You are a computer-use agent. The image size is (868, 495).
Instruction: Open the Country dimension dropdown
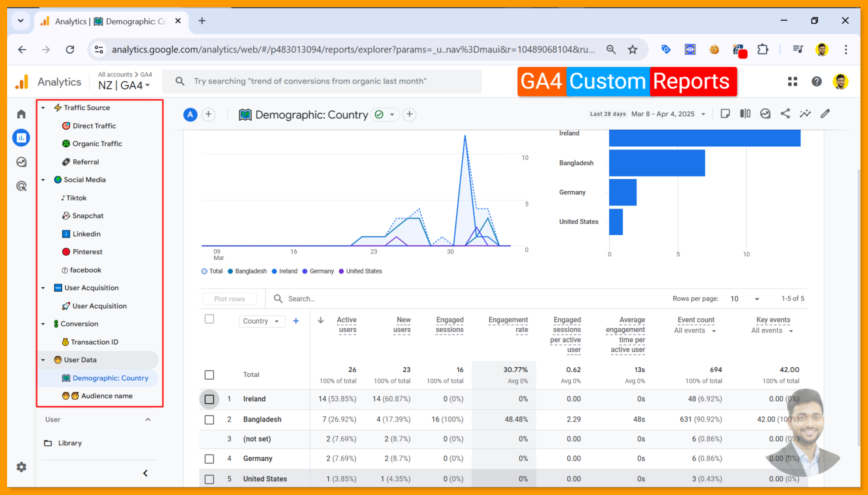coord(261,321)
